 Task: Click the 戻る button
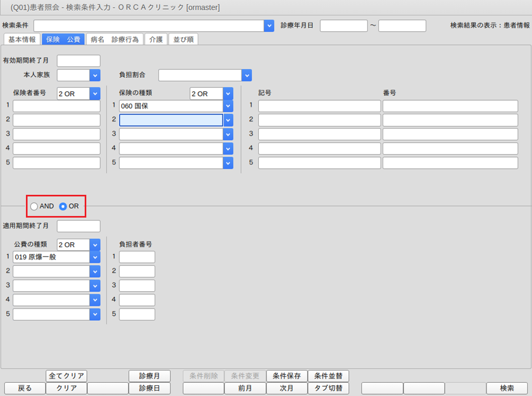tap(25, 388)
